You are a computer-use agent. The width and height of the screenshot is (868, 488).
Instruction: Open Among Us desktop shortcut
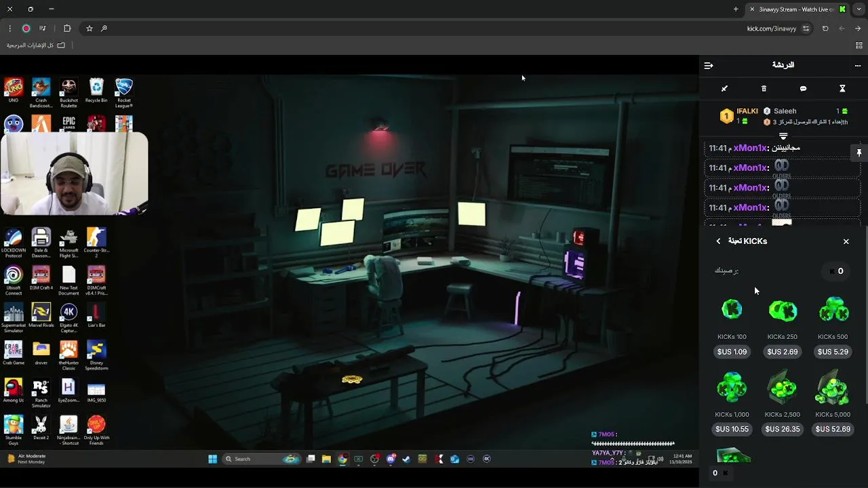(14, 390)
